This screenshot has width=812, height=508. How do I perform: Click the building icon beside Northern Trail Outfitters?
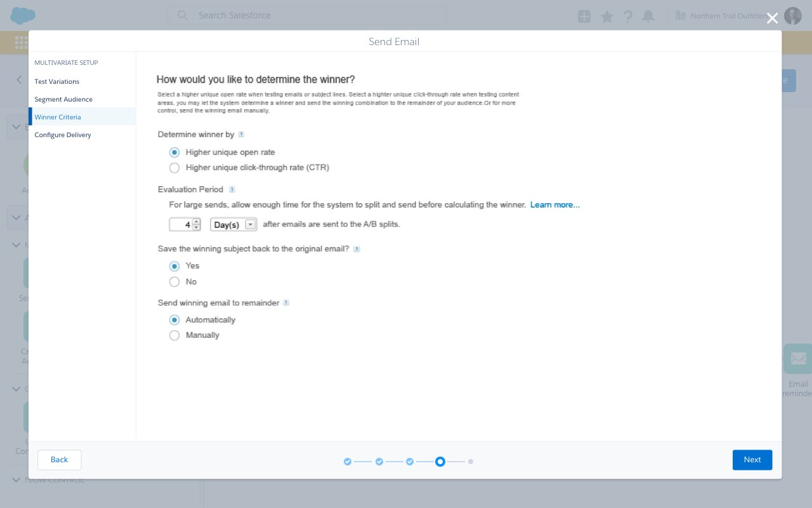pyautogui.click(x=681, y=15)
